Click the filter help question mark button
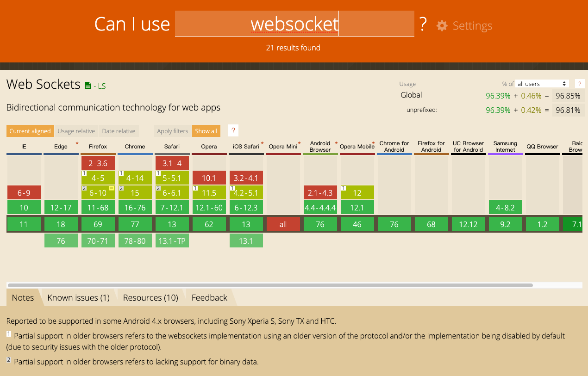This screenshot has width=588, height=376. [x=233, y=131]
